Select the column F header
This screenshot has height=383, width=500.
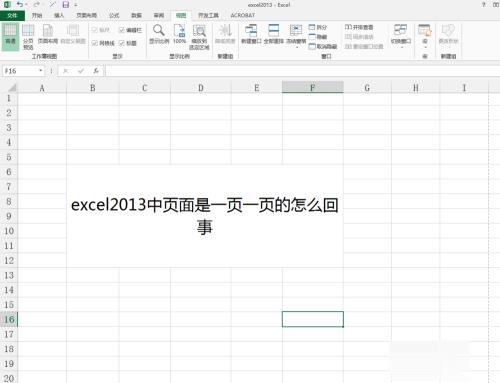pos(313,88)
